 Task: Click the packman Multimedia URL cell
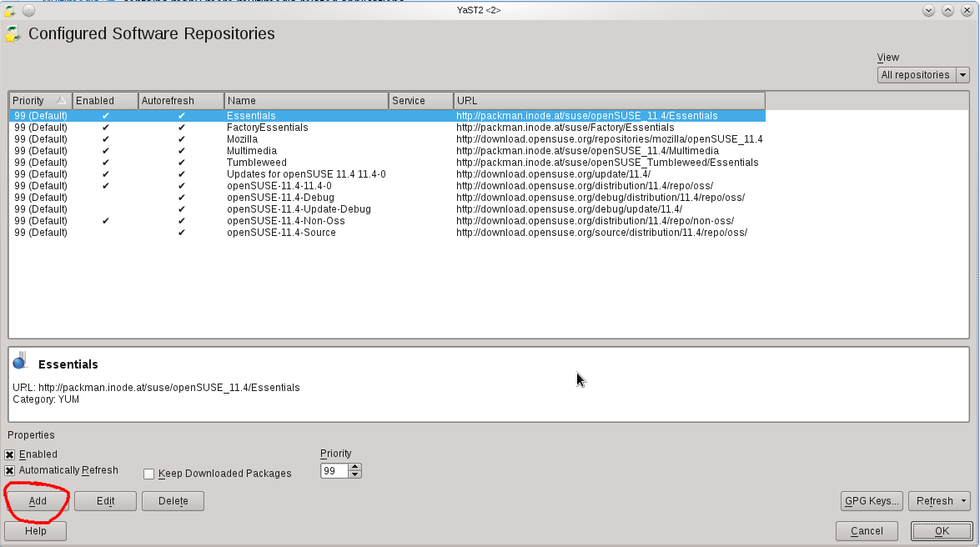click(587, 151)
